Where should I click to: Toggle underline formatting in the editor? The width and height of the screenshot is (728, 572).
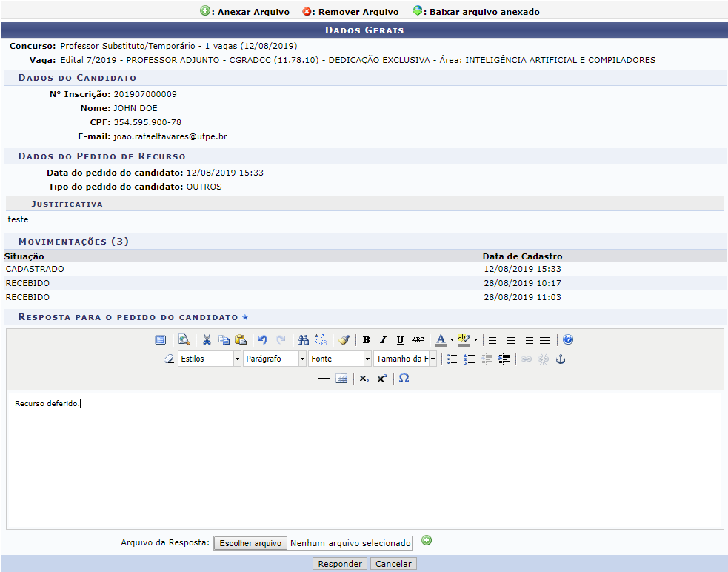pos(400,340)
